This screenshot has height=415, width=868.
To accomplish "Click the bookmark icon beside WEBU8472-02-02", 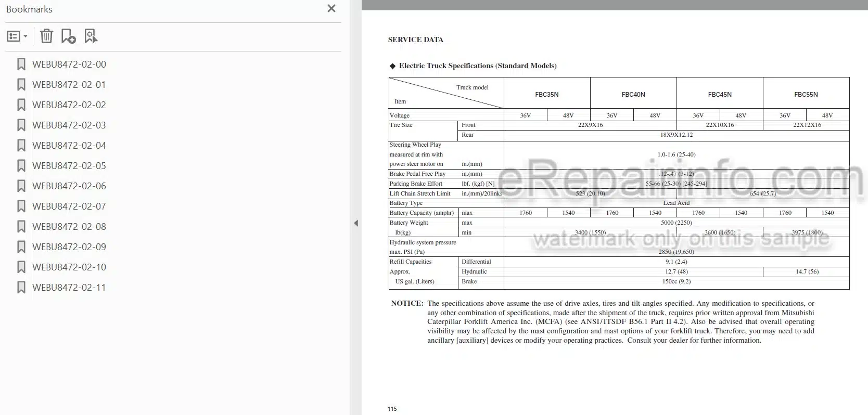I will pyautogui.click(x=21, y=105).
